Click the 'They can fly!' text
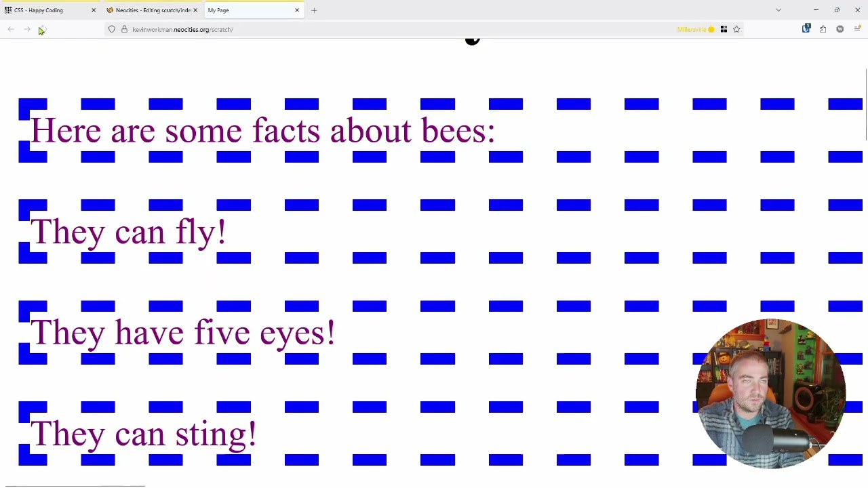Image resolution: width=868 pixels, height=488 pixels. pyautogui.click(x=128, y=232)
